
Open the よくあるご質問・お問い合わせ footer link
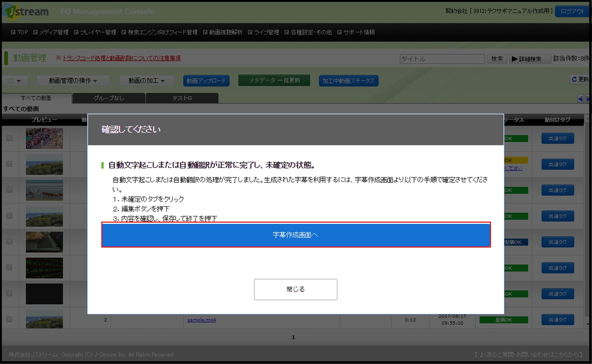click(529, 355)
